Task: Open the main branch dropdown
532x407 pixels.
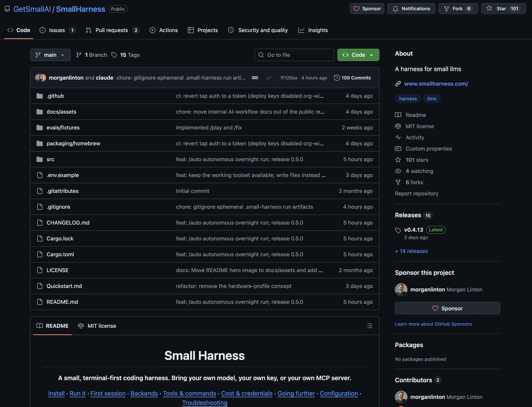Action: pos(50,55)
